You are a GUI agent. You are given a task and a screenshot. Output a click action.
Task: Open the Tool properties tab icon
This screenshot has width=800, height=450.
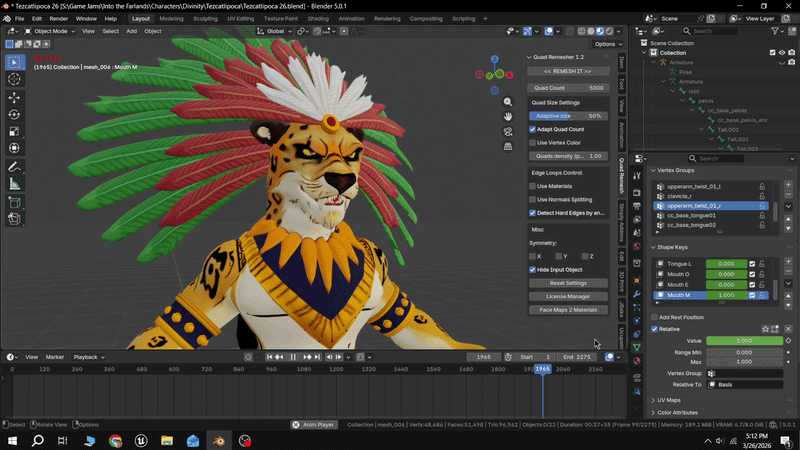637,176
